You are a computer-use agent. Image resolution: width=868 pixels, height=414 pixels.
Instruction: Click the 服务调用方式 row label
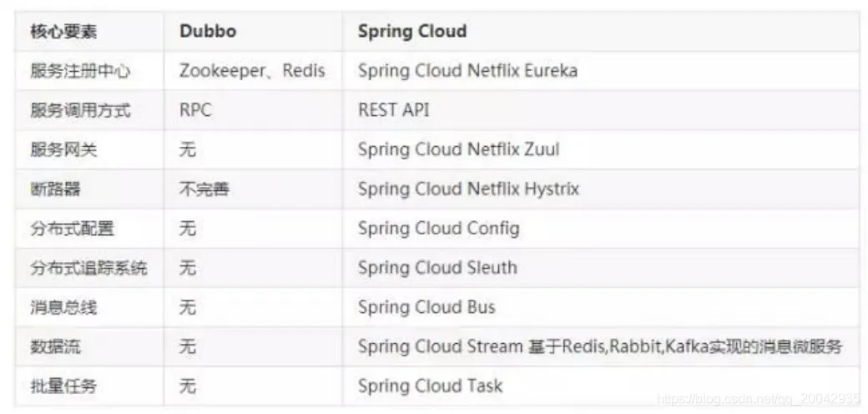(80, 110)
